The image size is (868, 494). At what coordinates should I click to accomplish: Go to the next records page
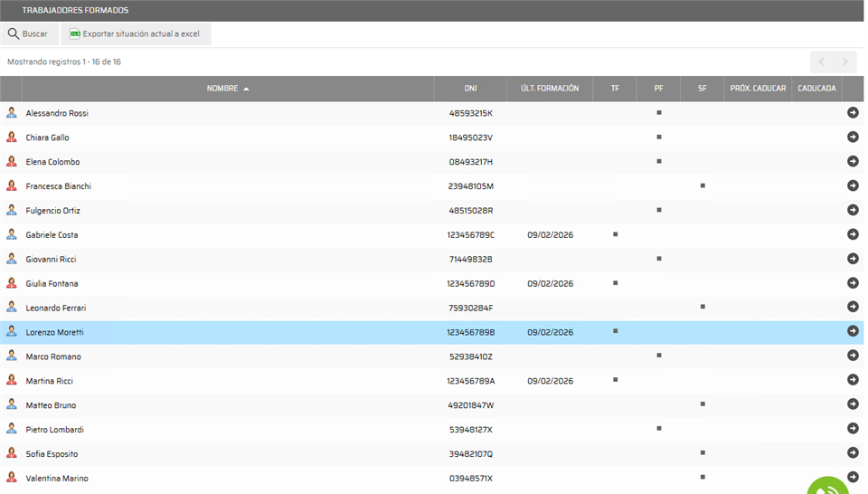point(844,62)
